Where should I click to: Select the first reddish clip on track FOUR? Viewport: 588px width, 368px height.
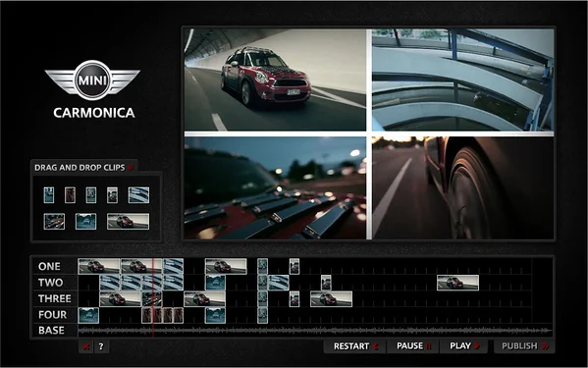[146, 316]
